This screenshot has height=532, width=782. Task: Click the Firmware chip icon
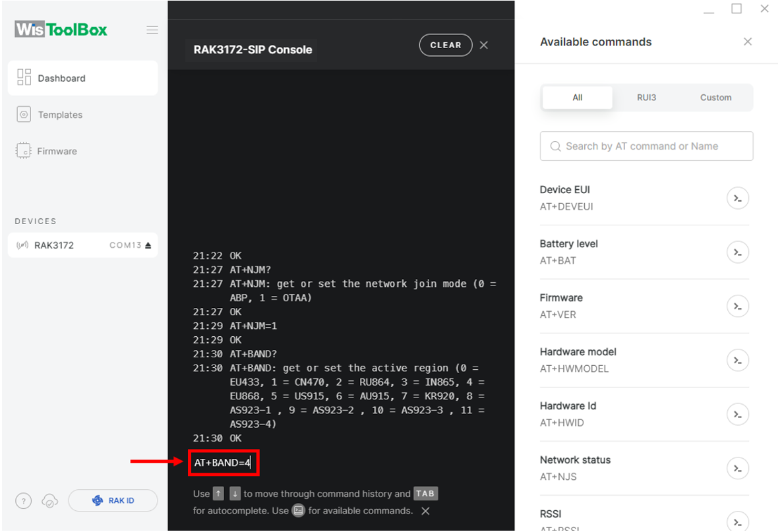click(x=24, y=150)
